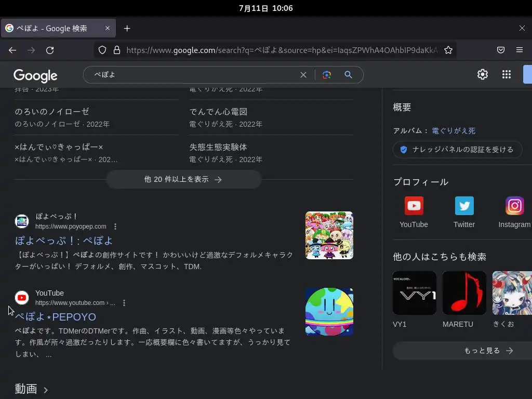Click the browser address bar URL
The height and width of the screenshot is (399, 532).
pos(282,50)
